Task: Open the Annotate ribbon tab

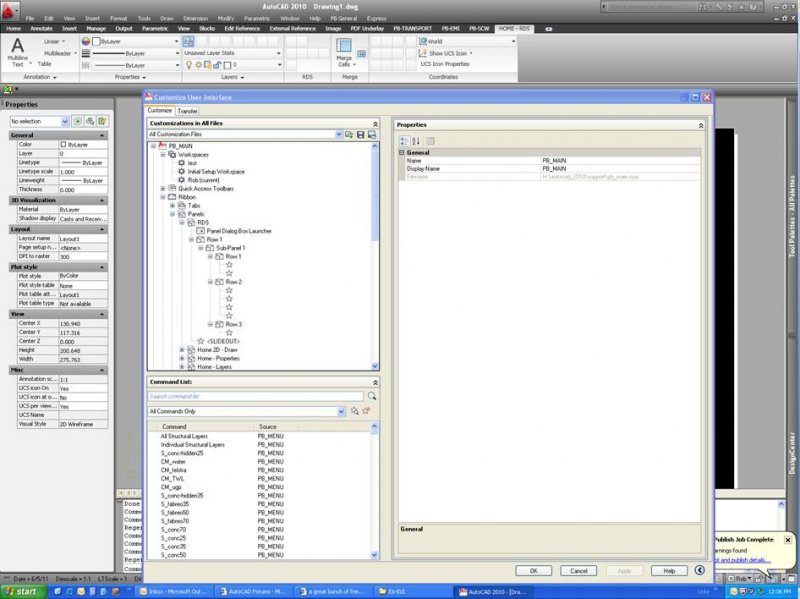Action: tap(41, 29)
